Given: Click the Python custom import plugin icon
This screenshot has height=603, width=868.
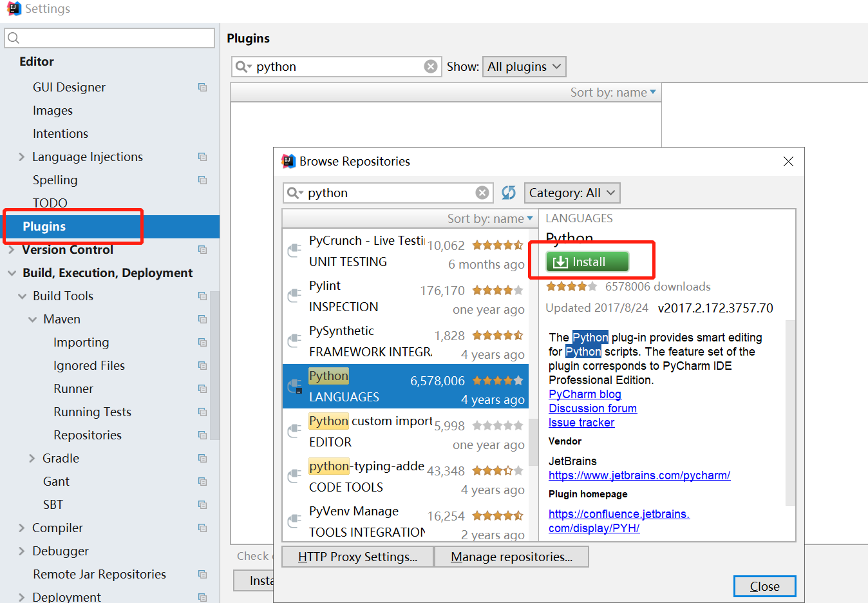Looking at the screenshot, I should (x=295, y=430).
